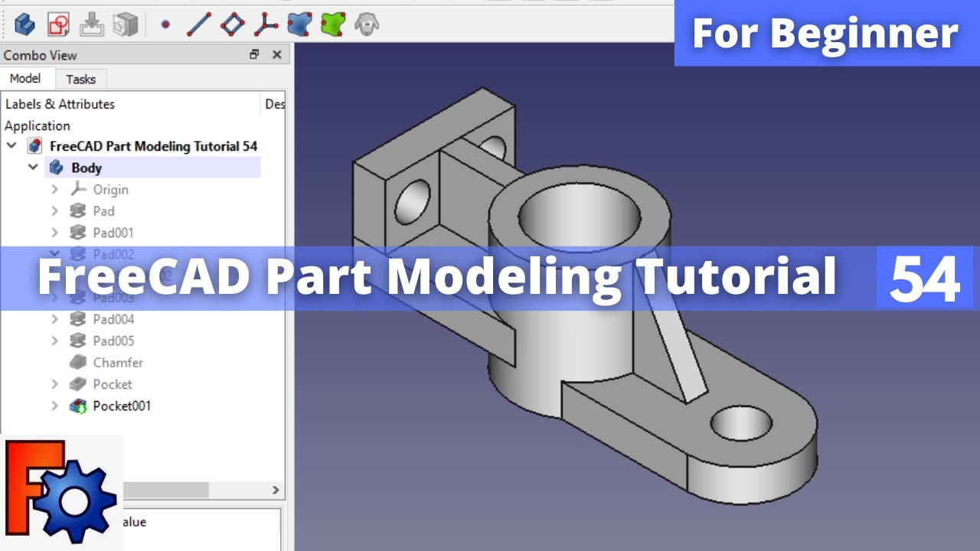This screenshot has height=551, width=980.
Task: Click the small hole in the rounded lug
Action: click(741, 422)
